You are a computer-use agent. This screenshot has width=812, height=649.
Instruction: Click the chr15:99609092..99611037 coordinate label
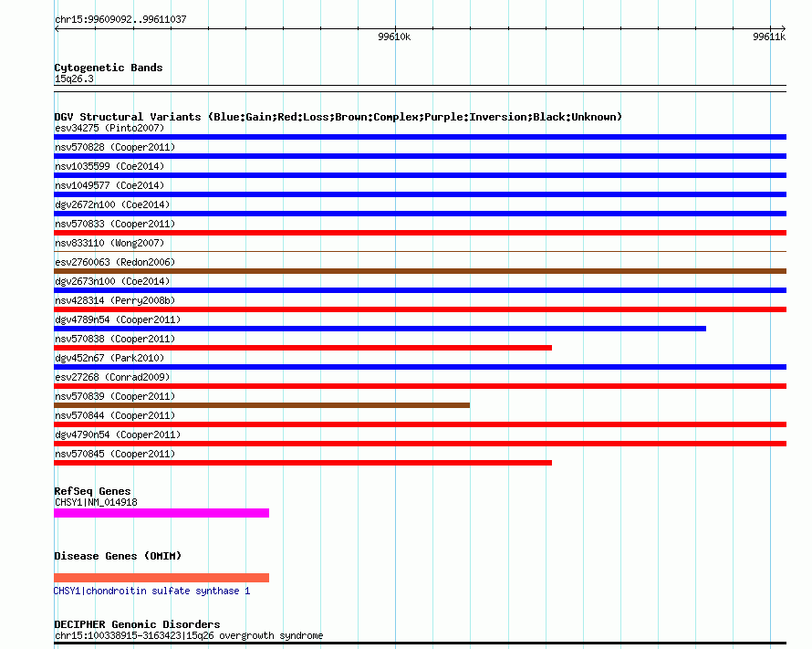tap(120, 19)
